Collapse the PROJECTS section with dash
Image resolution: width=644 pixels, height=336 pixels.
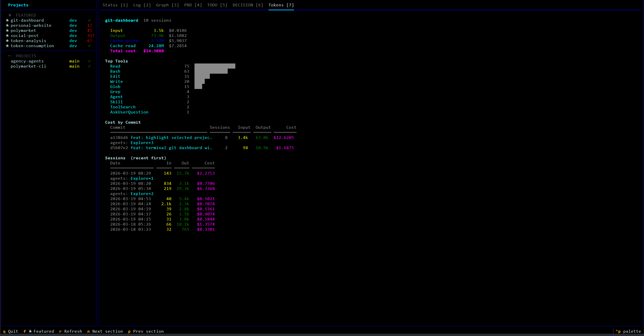pos(9,56)
